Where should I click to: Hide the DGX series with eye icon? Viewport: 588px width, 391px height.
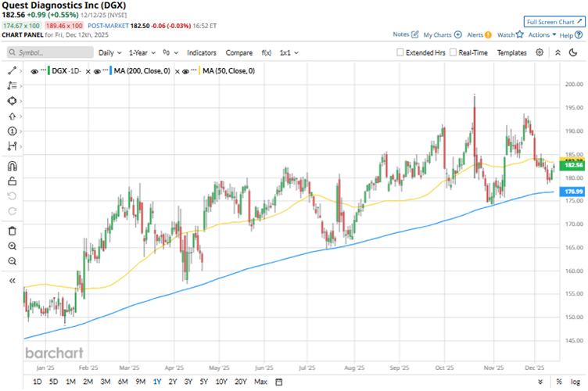coord(34,71)
